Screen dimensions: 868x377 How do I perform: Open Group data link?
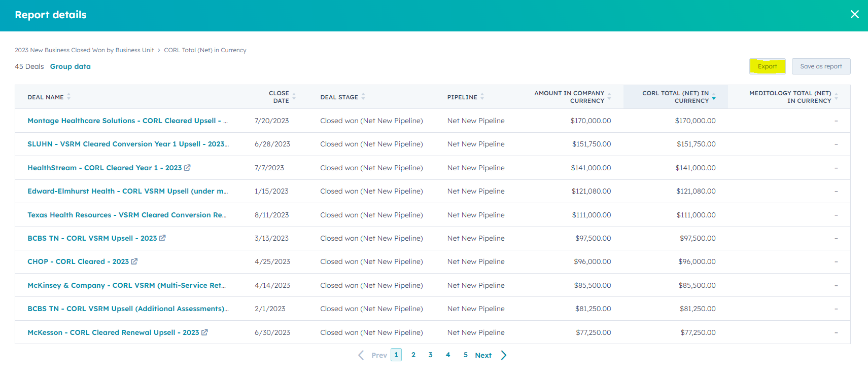coord(70,66)
